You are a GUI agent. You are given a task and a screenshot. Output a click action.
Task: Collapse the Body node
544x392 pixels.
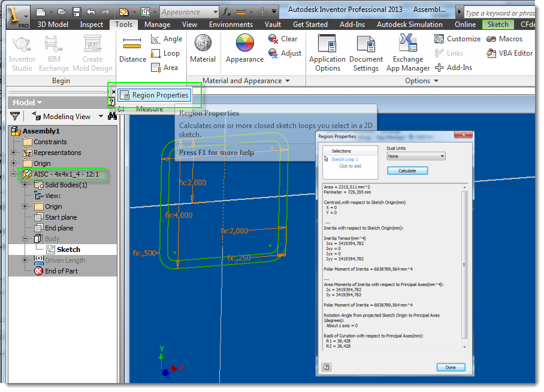pyautogui.click(x=25, y=239)
